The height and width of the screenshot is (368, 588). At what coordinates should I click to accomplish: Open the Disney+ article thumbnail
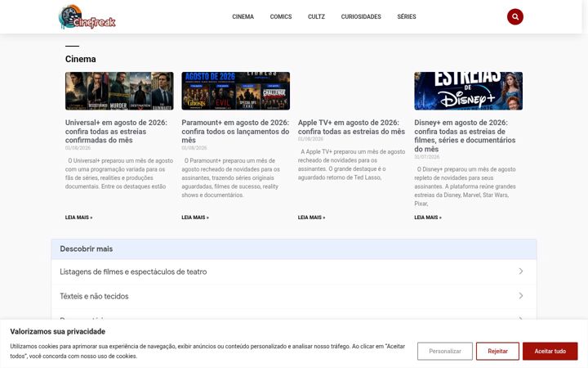click(x=469, y=91)
